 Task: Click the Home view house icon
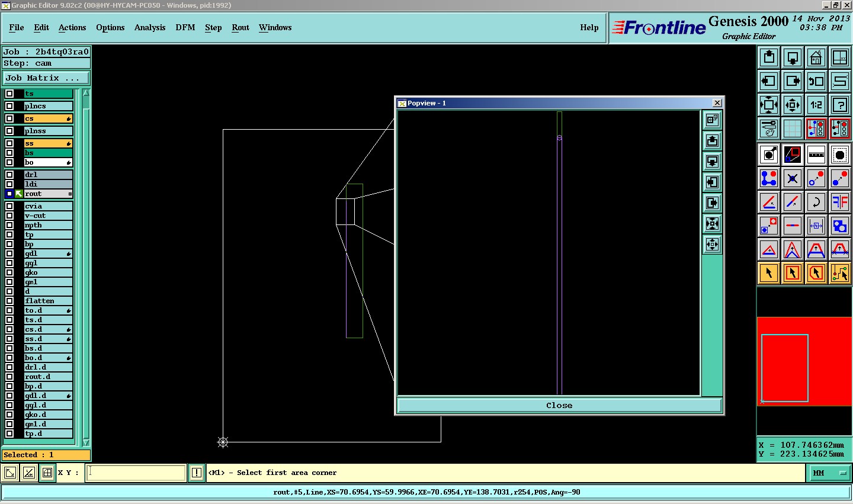[816, 57]
